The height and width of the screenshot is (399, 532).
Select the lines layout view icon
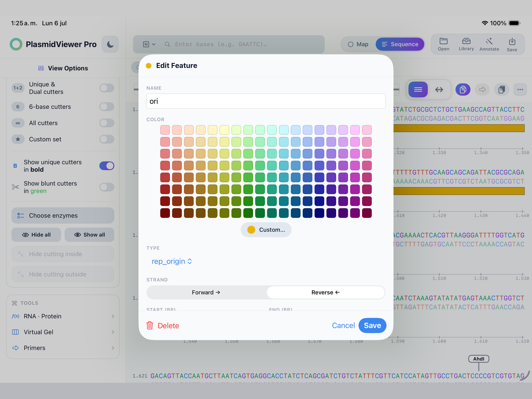418,90
